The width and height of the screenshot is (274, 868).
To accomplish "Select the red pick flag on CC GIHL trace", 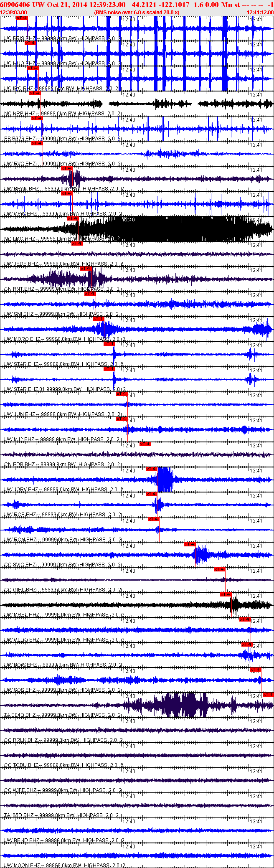I will click(220, 569).
